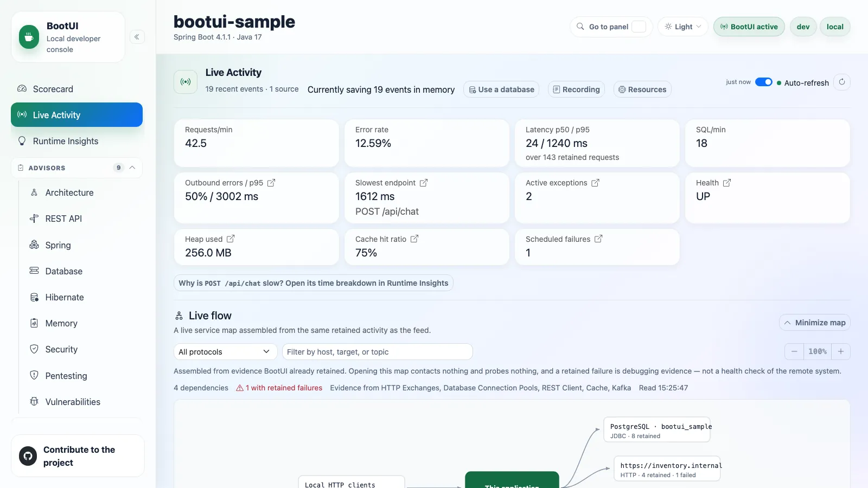
Task: Open the Scorecard page
Action: tap(76, 89)
